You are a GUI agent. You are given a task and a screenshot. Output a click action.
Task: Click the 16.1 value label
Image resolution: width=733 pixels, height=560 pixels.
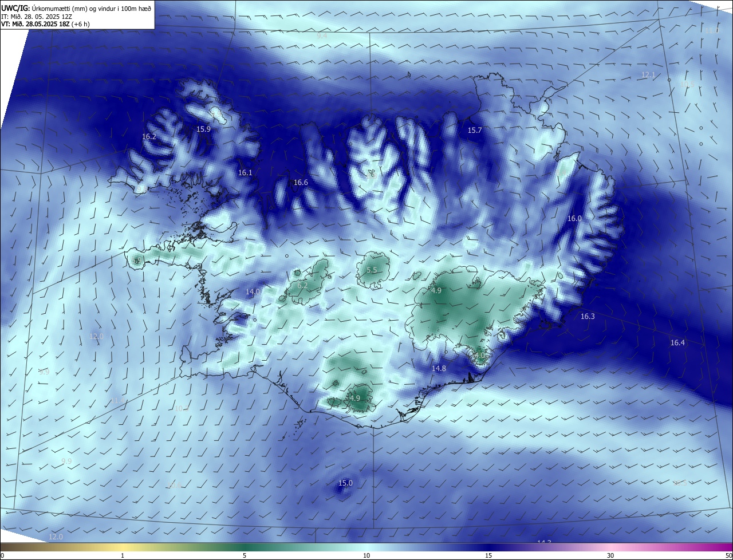click(x=245, y=172)
